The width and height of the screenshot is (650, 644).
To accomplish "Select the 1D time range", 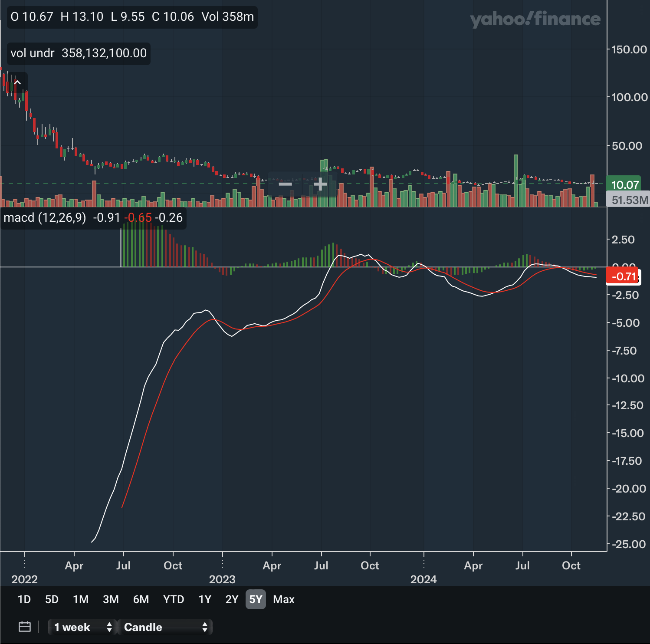I will (24, 599).
